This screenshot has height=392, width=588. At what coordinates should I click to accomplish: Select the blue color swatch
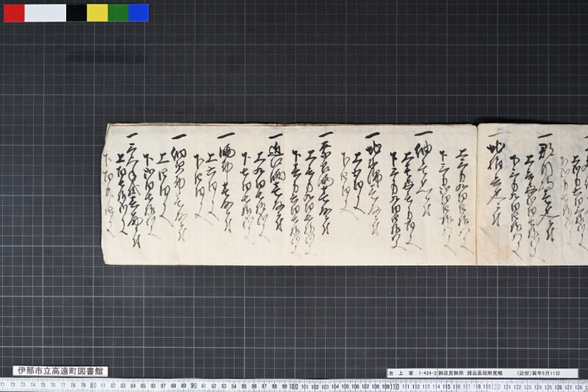[x=139, y=13]
